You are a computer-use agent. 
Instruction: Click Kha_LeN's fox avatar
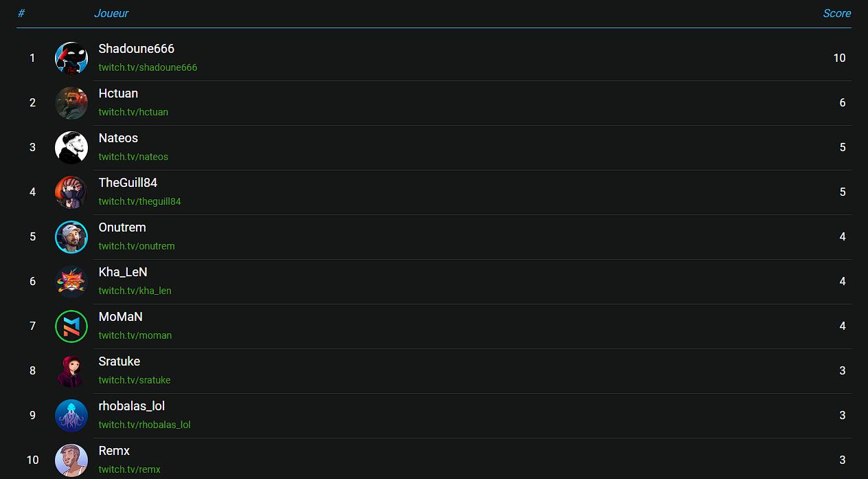pos(71,282)
